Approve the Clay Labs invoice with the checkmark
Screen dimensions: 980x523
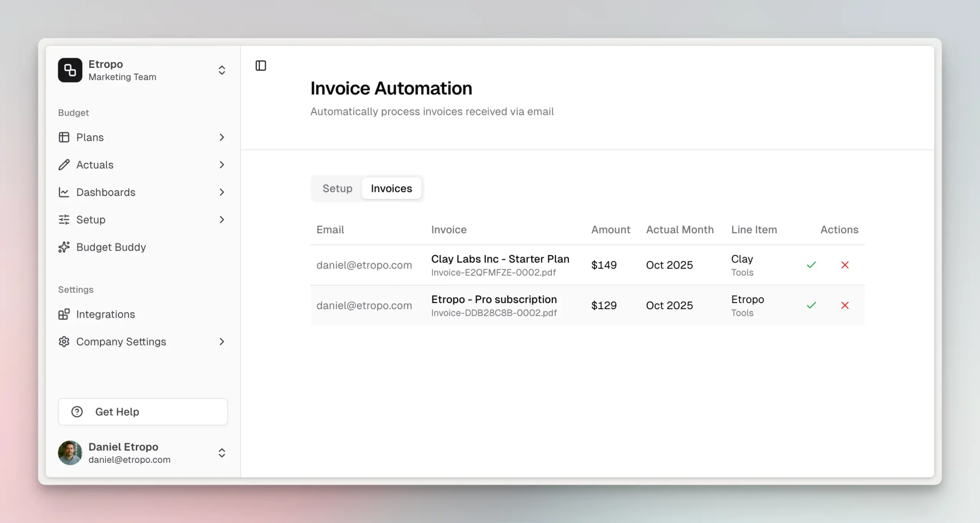[x=811, y=265]
